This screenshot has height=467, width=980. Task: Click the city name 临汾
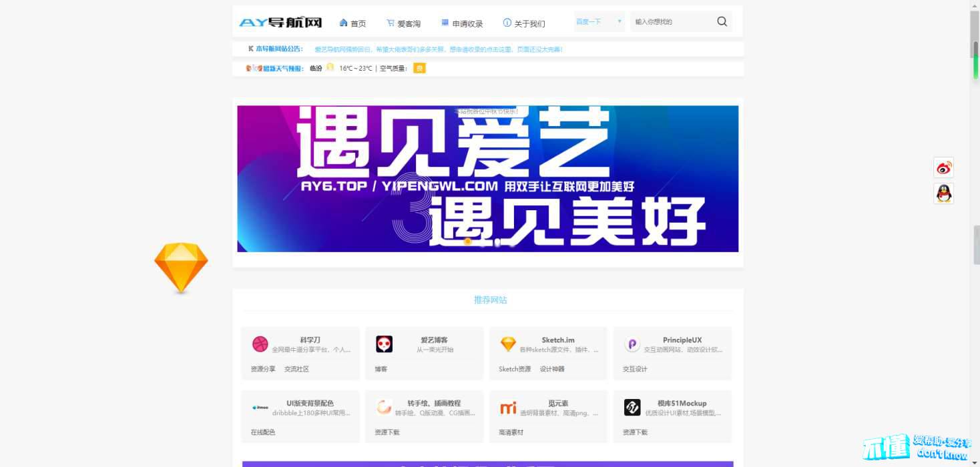point(316,68)
